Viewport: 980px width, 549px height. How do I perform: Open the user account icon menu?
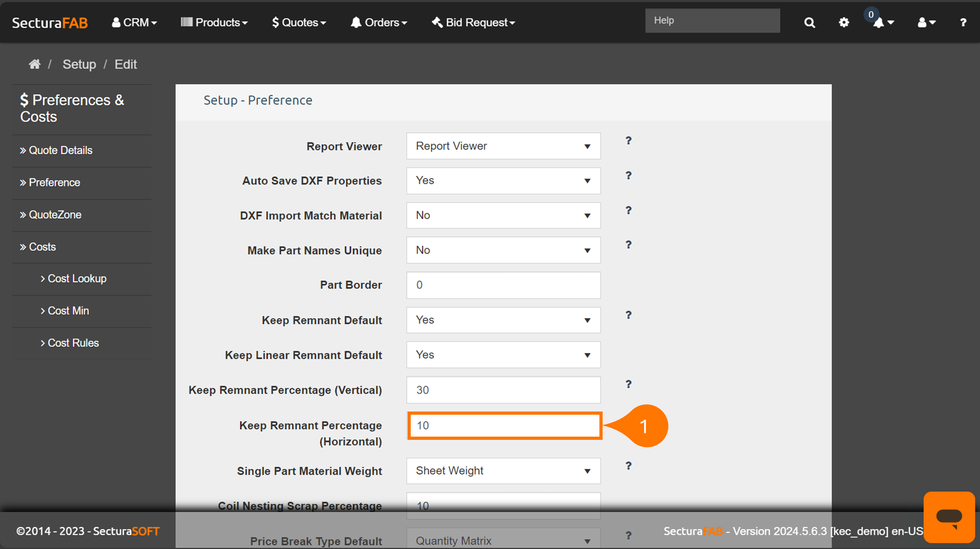point(926,22)
